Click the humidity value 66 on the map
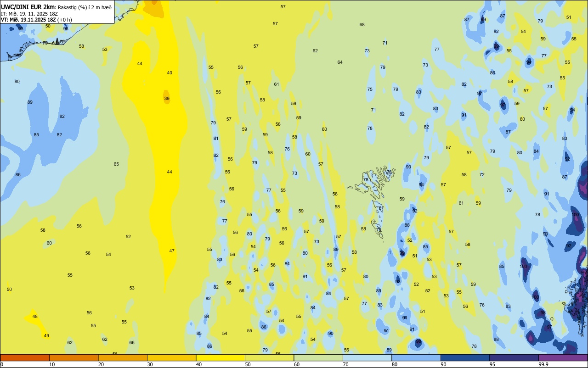Screen dimensions: 588x368 (x=132, y=342)
